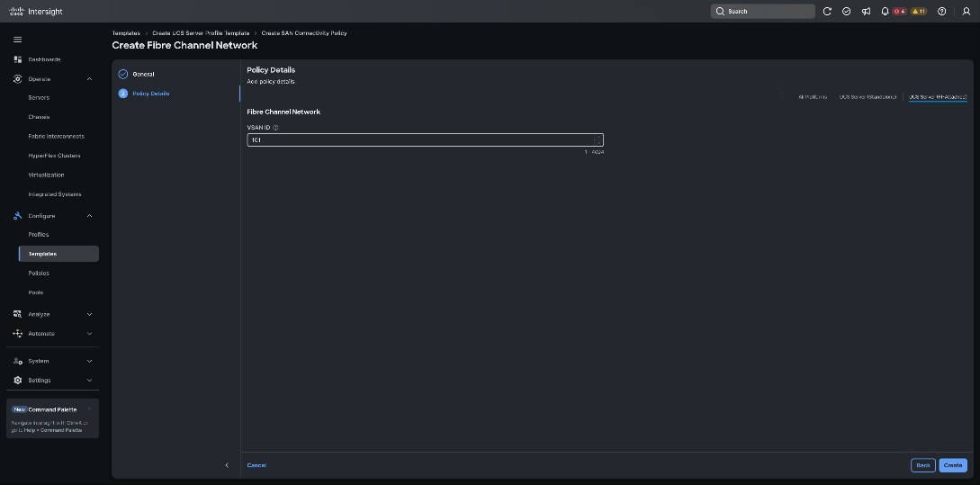The image size is (980, 485).
Task: Expand the Settings section
Action: tap(89, 380)
